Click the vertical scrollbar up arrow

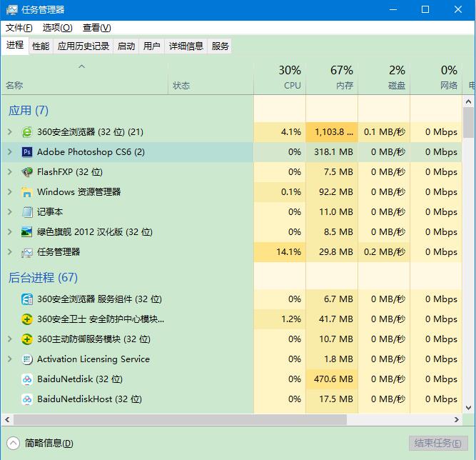(468, 101)
